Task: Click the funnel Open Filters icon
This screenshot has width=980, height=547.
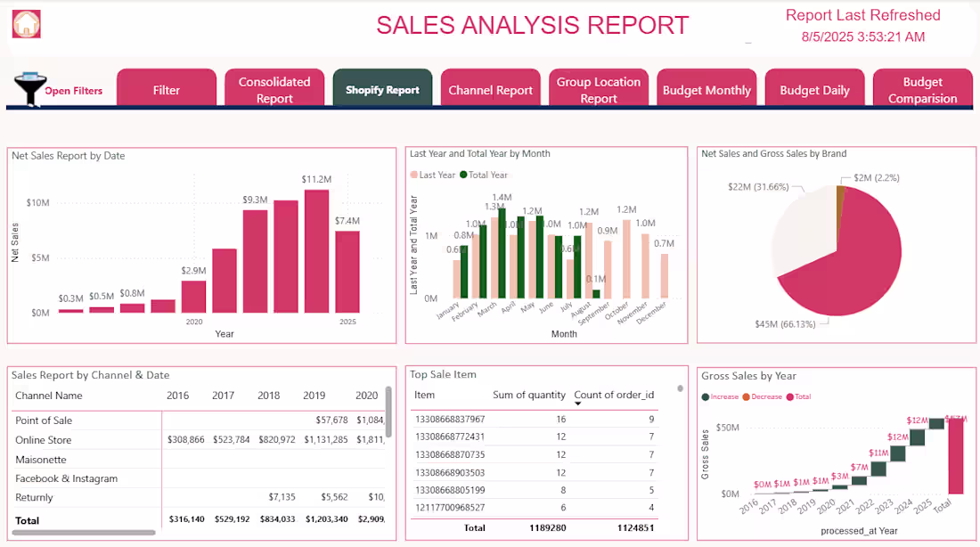Action: click(x=29, y=89)
